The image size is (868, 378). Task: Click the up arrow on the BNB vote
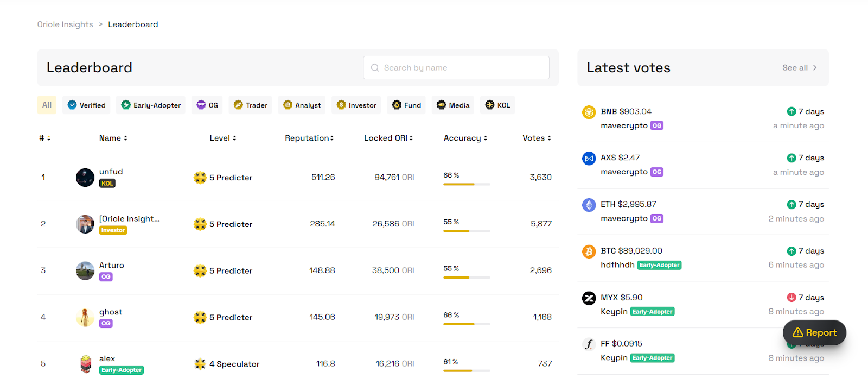(792, 111)
